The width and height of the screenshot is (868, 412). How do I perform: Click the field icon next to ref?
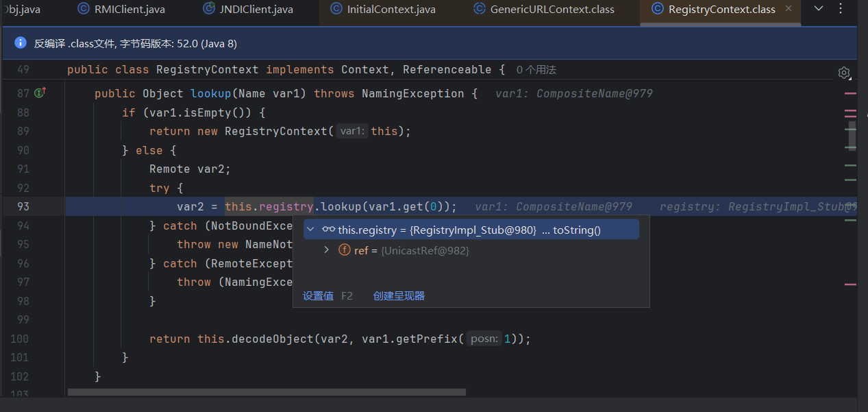[345, 251]
